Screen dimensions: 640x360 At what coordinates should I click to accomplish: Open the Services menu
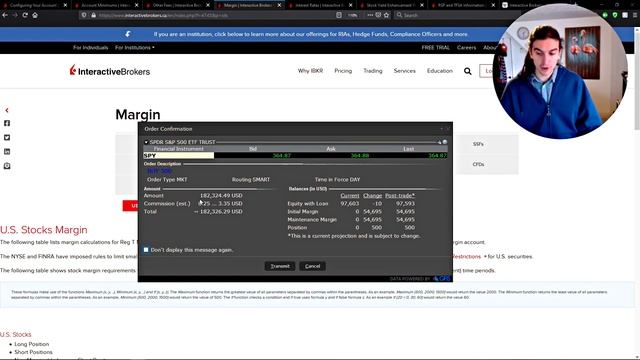(x=404, y=71)
